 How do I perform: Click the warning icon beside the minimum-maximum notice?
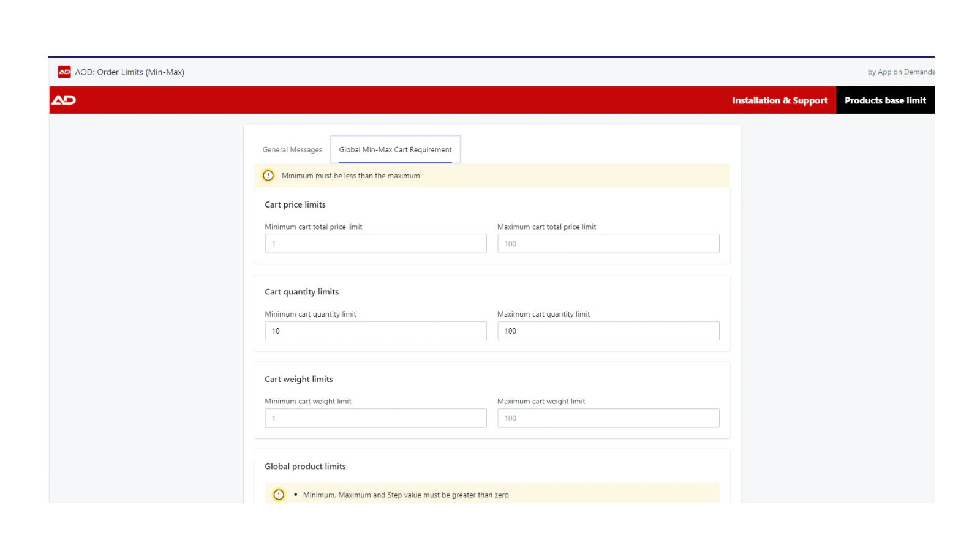pos(268,176)
